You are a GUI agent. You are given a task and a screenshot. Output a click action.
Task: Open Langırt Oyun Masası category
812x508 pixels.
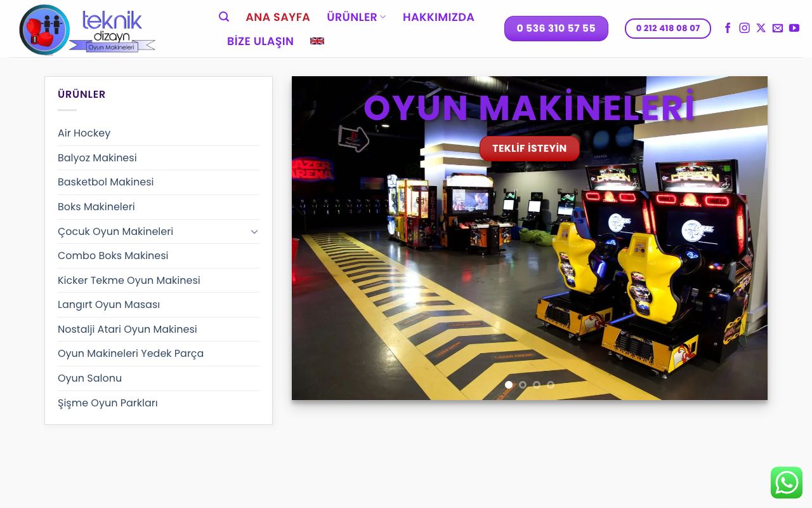108,305
